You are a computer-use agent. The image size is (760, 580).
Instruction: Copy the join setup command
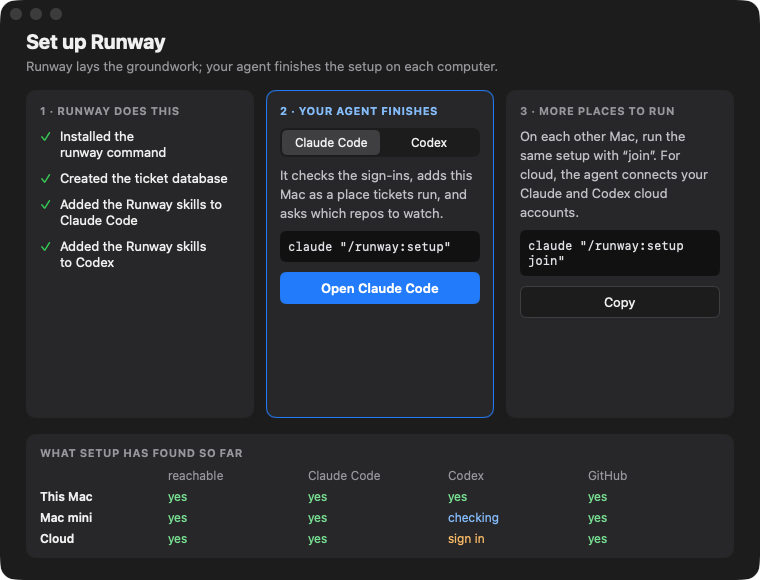619,302
